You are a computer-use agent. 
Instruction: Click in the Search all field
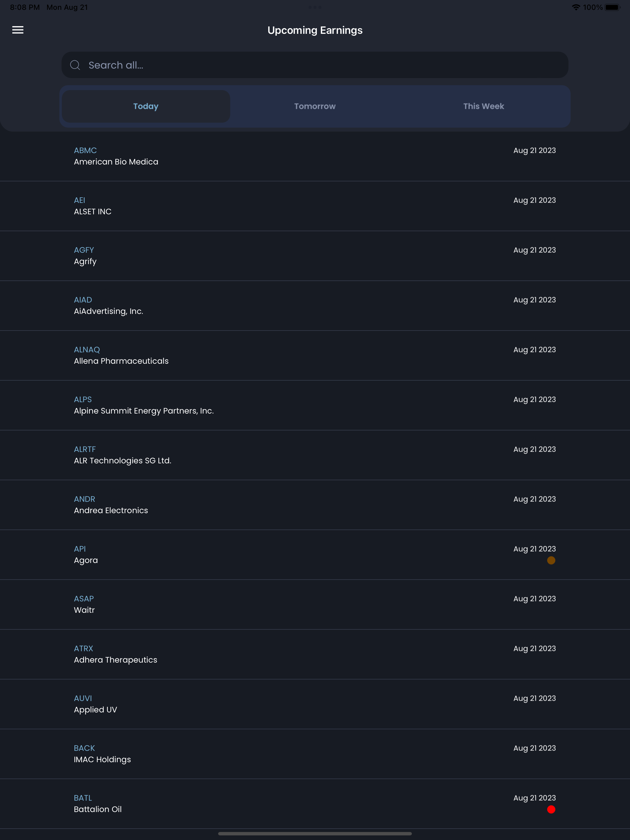click(315, 65)
